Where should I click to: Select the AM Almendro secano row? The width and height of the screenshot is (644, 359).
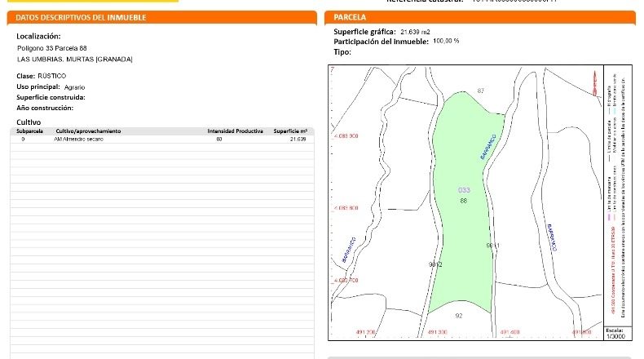(162, 139)
